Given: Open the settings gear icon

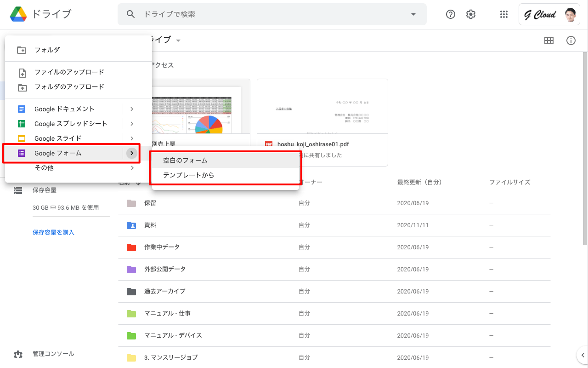Looking at the screenshot, I should (471, 14).
